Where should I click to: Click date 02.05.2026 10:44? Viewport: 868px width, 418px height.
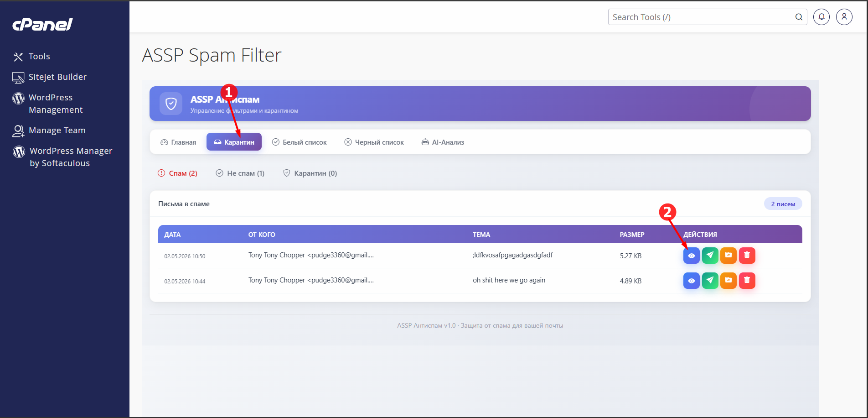185,282
